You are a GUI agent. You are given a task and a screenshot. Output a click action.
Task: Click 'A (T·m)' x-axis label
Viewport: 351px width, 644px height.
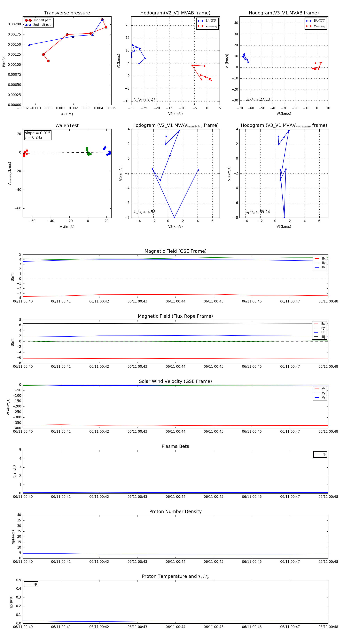click(67, 114)
